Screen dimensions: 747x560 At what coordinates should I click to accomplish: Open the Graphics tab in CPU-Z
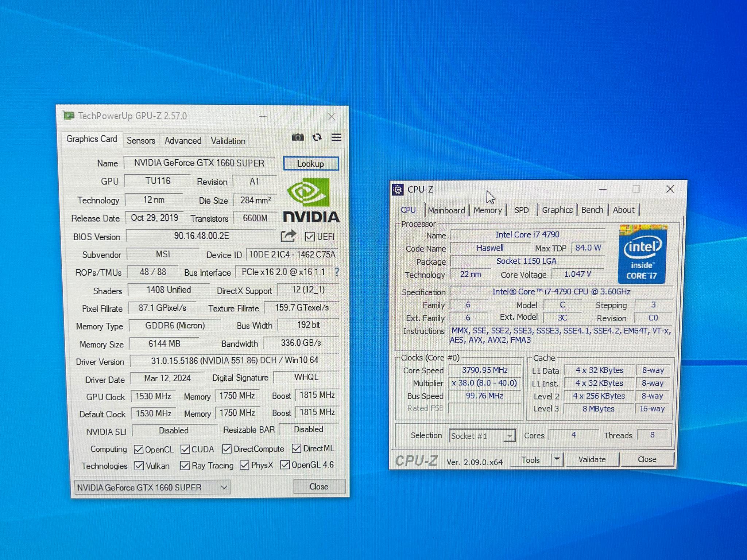(x=557, y=210)
